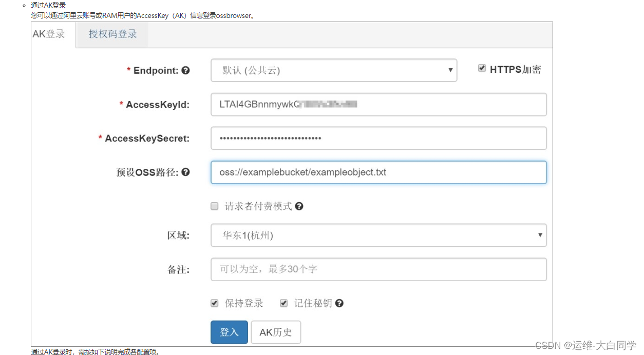
Task: Click the AccessKeySecret label
Action: click(147, 139)
